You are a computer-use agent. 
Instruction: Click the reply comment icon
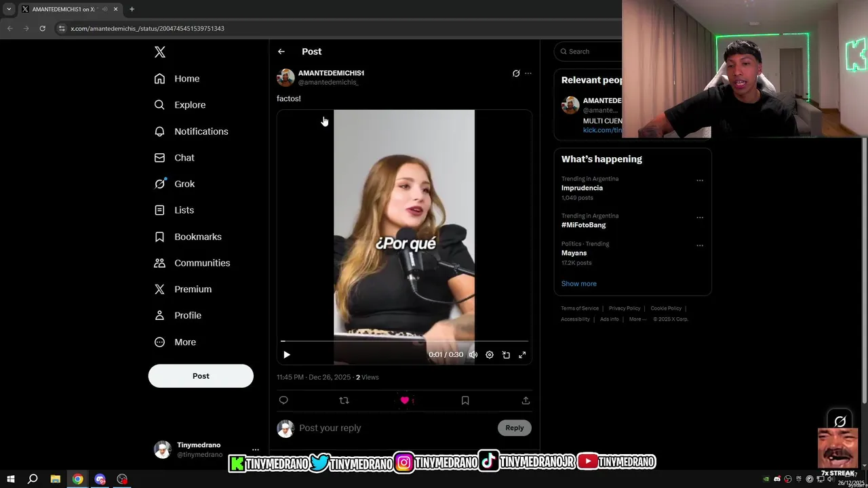(283, 401)
